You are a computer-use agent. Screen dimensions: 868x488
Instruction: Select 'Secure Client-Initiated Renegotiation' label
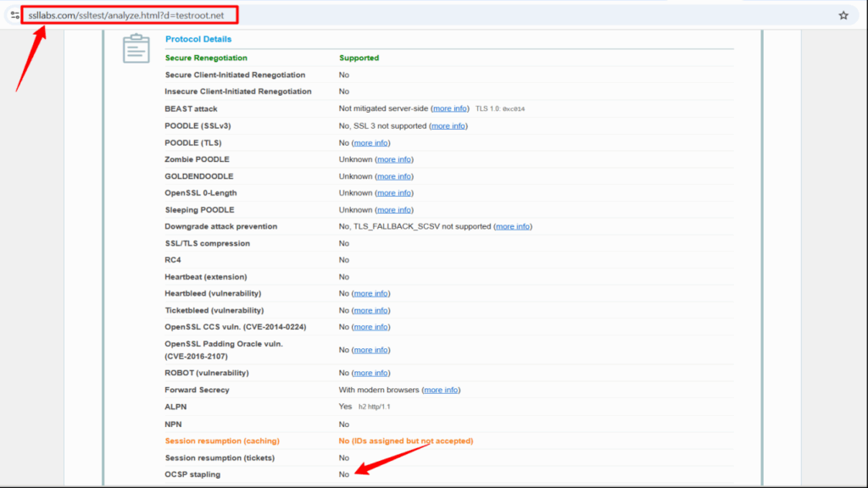[235, 75]
